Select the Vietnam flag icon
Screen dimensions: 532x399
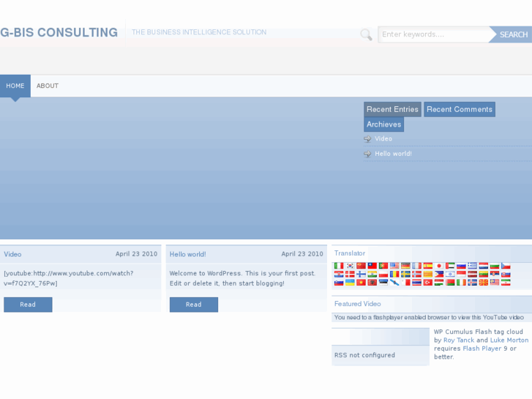point(361,282)
